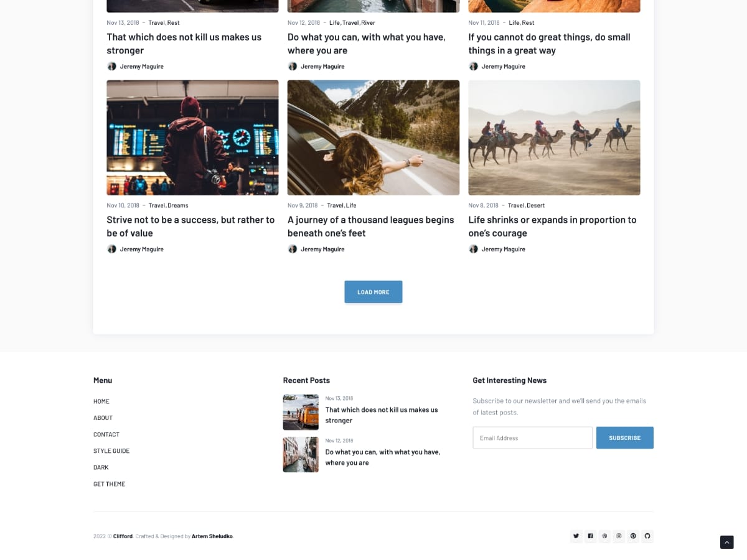Click the Desert category tag link
This screenshot has height=560, width=747.
(x=536, y=205)
